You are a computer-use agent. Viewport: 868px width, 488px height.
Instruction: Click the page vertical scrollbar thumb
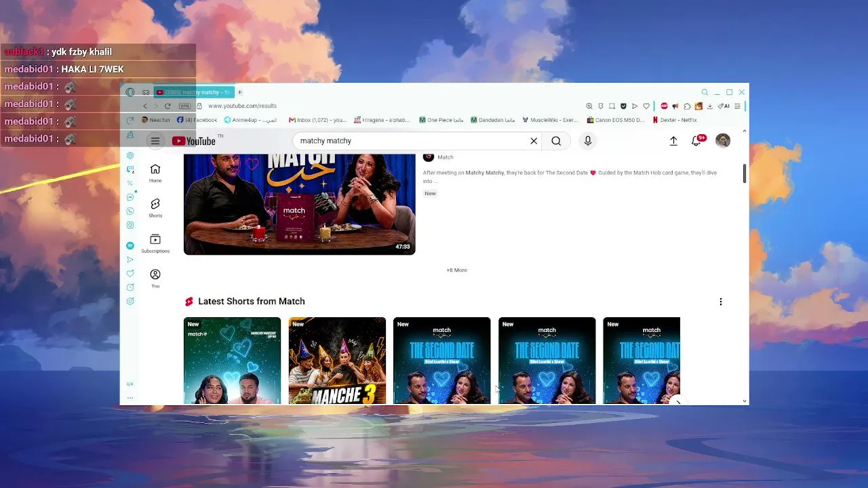745,173
